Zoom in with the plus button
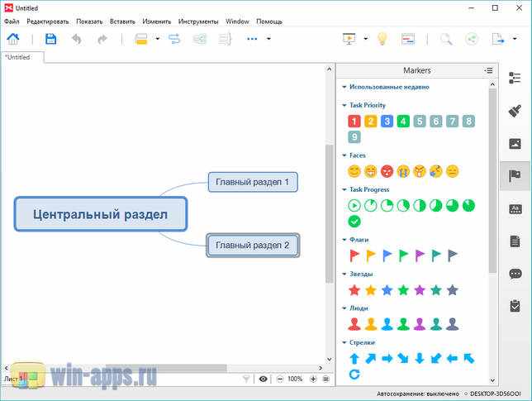This screenshot has width=532, height=401. click(313, 379)
